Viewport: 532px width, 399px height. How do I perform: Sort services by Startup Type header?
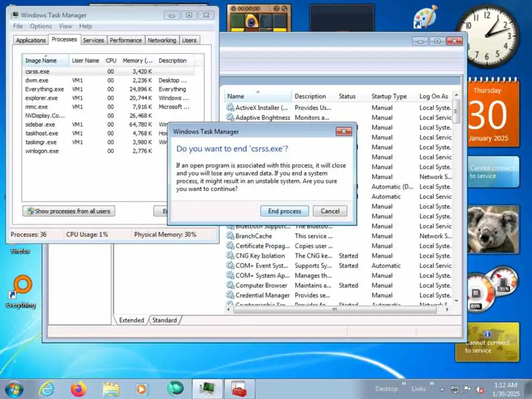(x=393, y=96)
